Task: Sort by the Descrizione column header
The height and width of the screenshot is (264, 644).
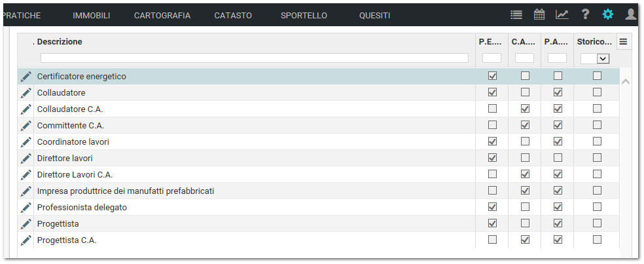Action: pos(60,41)
